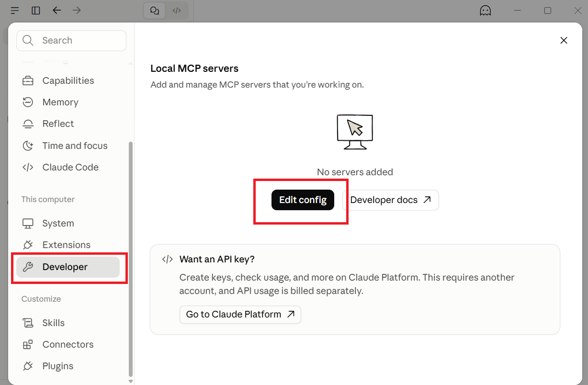Click the 'Want an API key?' heading

point(217,260)
